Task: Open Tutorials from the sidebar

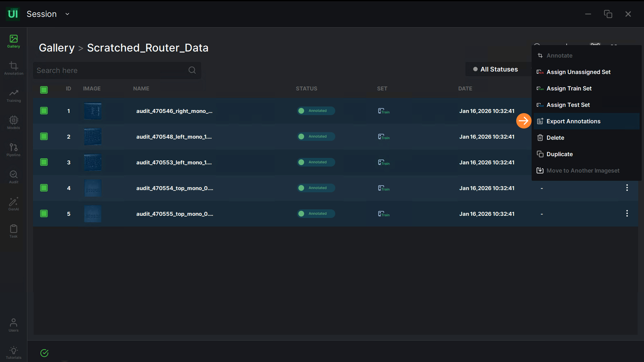Action: [x=13, y=352]
